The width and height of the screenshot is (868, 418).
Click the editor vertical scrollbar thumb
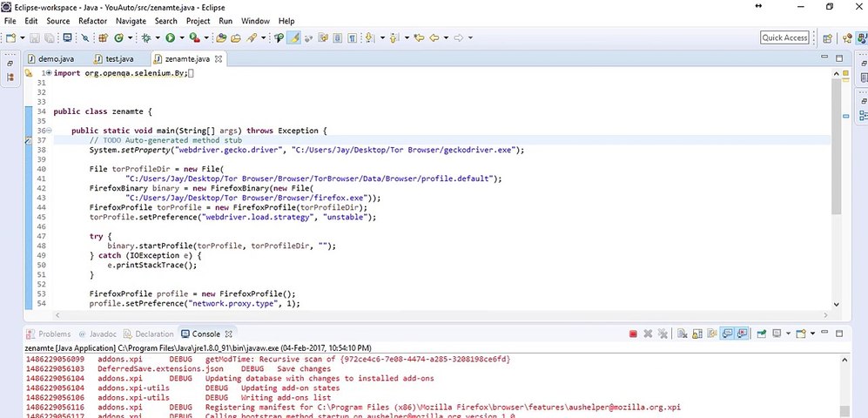point(836,147)
